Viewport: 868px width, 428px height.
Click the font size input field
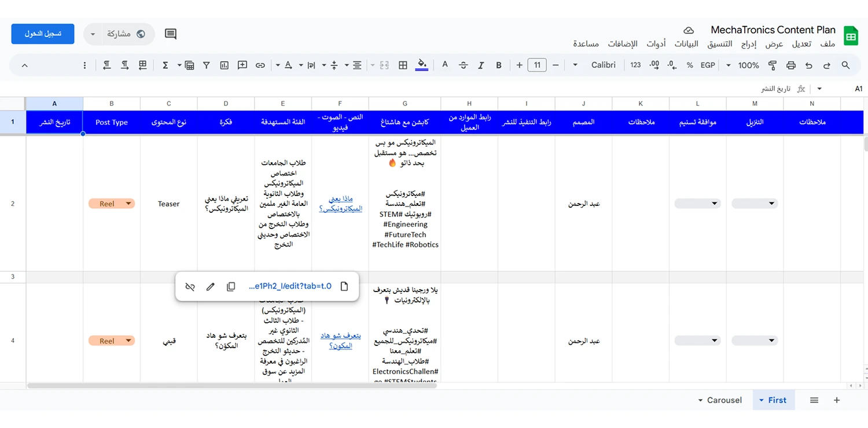click(537, 65)
